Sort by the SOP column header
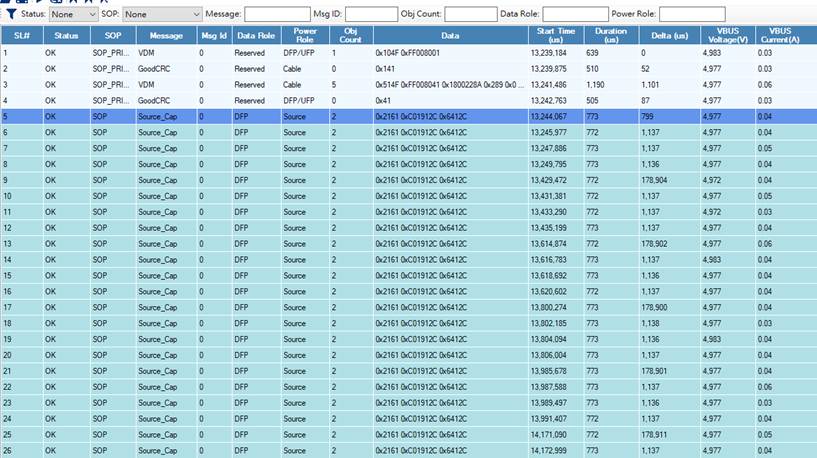817x458 pixels. coord(113,35)
